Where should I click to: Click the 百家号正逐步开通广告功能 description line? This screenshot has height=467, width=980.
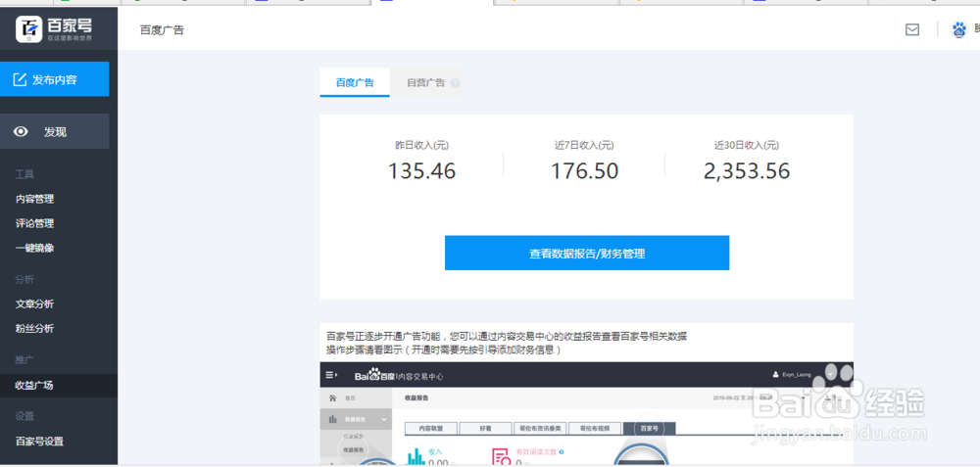(x=507, y=336)
